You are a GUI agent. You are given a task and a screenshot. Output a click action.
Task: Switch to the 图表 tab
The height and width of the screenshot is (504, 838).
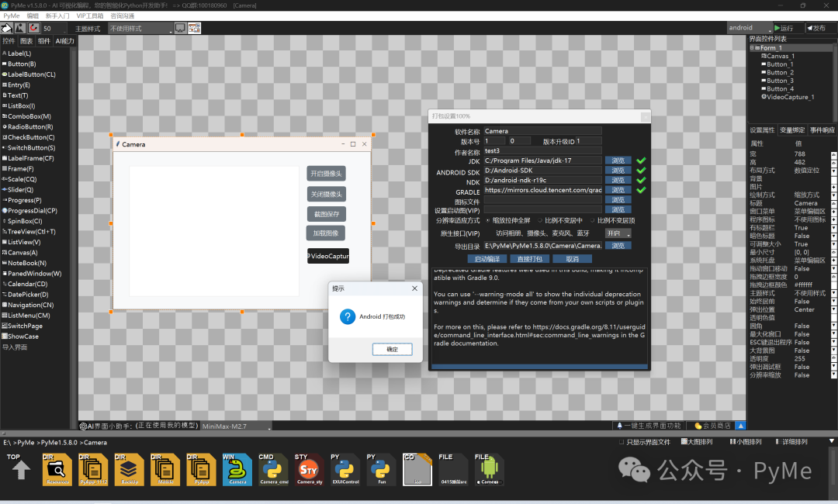[26, 40]
